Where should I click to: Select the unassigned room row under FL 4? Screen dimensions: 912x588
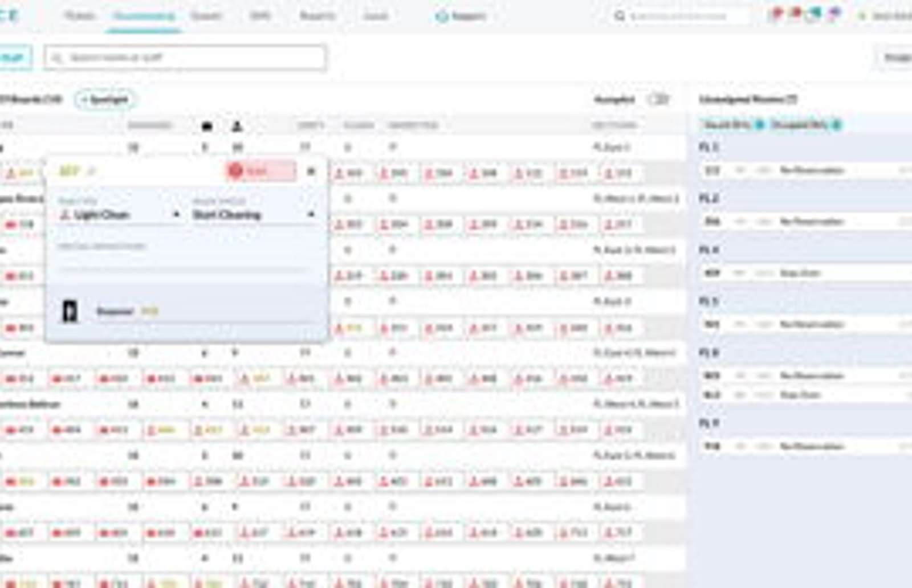(806, 273)
